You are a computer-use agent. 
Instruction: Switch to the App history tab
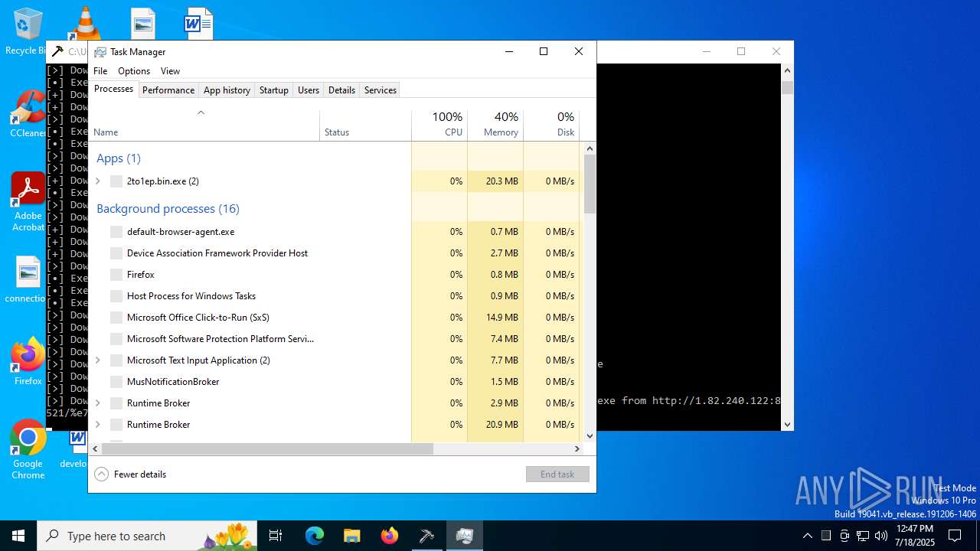227,90
